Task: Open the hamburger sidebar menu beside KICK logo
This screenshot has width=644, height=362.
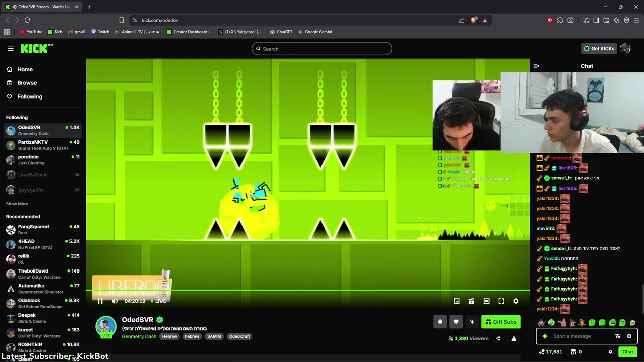Action: (11, 49)
